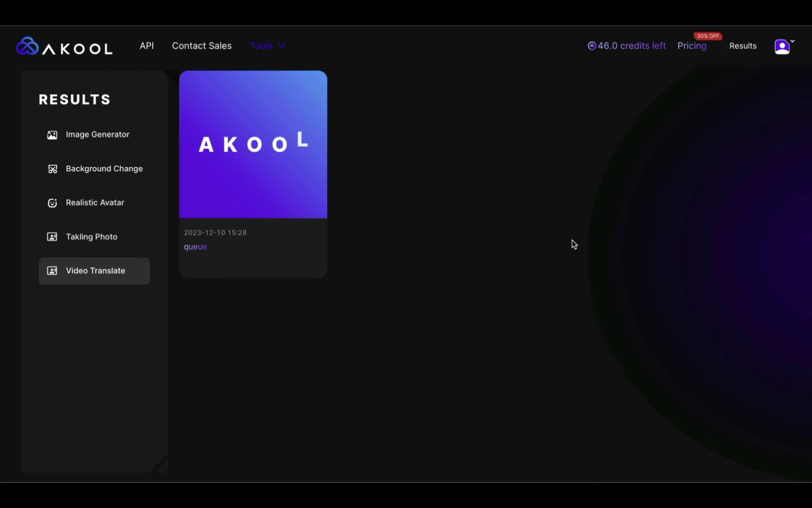Click the Realistic Avatar face icon
The height and width of the screenshot is (508, 812).
52,203
